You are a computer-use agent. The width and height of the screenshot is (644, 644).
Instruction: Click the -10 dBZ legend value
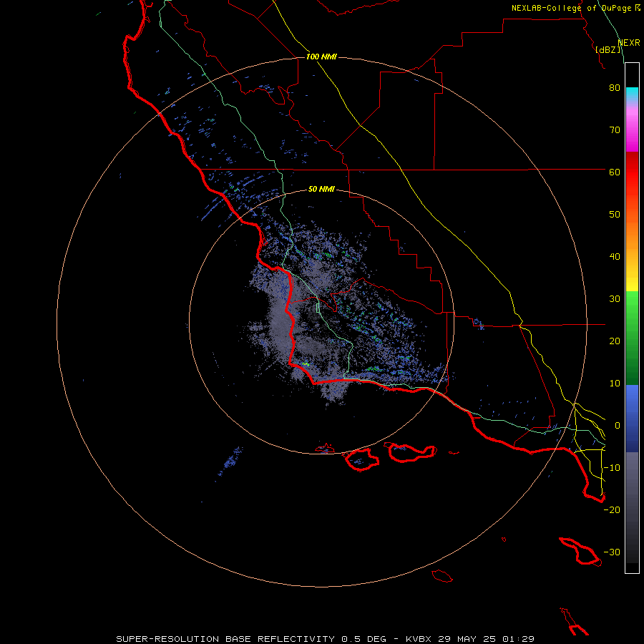612,468
